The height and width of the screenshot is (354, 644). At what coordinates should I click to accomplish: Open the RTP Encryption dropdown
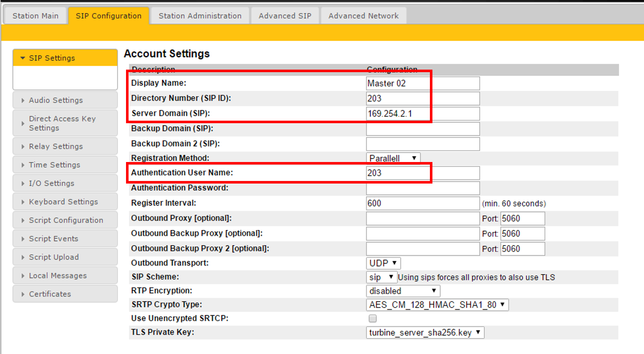point(403,291)
